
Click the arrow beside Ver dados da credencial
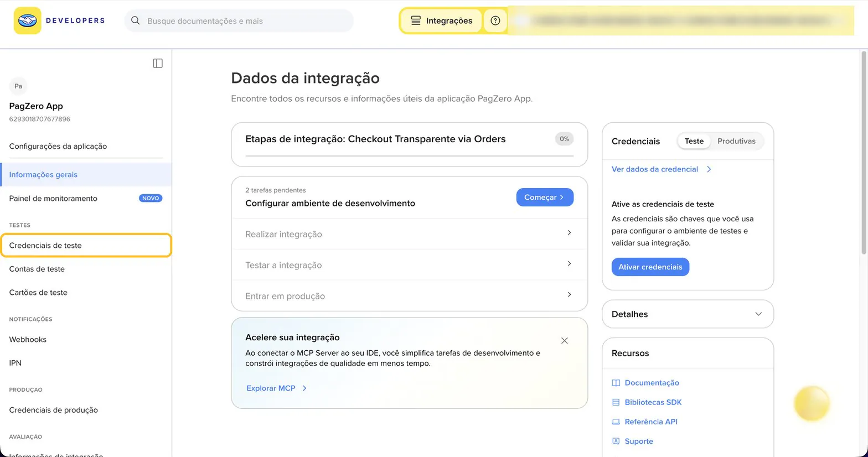point(709,169)
